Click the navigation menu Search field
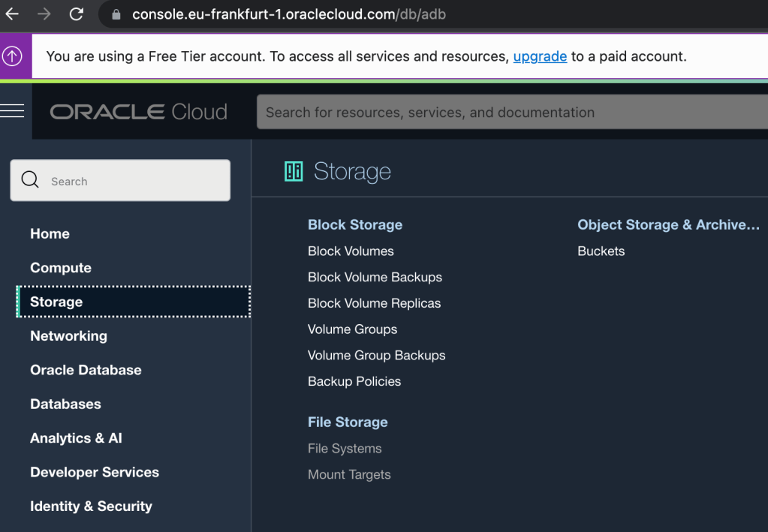The width and height of the screenshot is (768, 532). [120, 181]
